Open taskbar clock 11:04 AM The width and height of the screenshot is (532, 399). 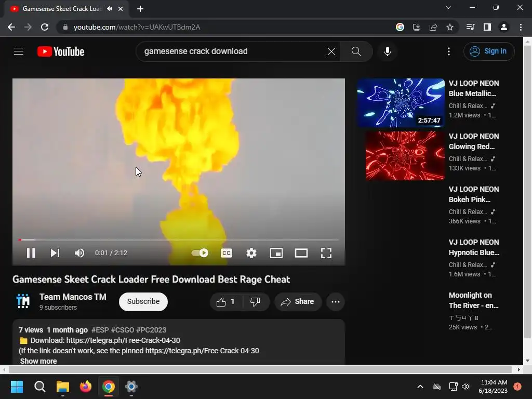coord(494,387)
